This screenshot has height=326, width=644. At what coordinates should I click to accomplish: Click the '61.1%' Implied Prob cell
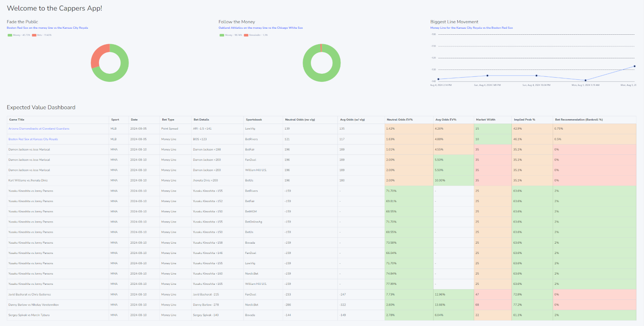click(x=532, y=315)
